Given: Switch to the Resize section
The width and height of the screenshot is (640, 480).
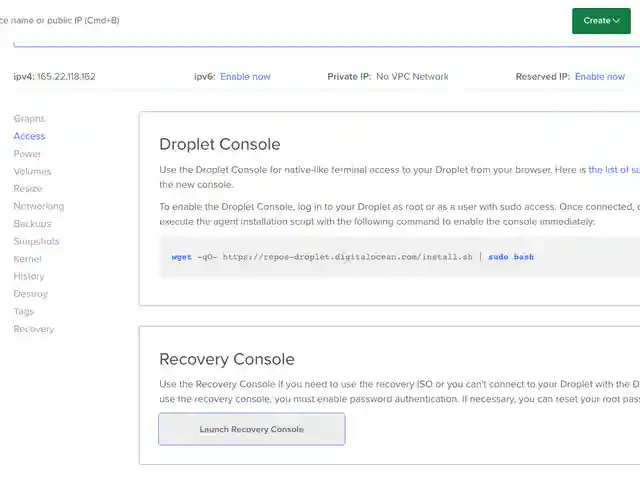Looking at the screenshot, I should point(28,189).
